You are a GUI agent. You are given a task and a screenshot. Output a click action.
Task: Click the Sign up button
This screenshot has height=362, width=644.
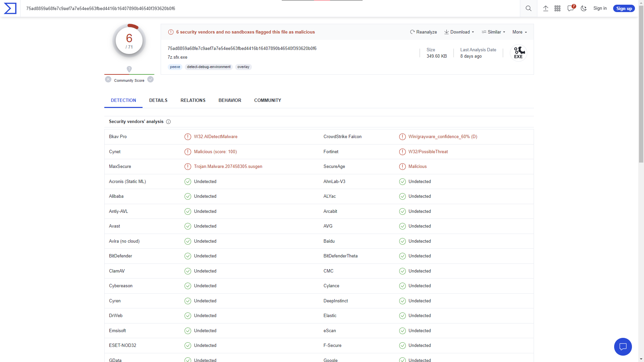[x=624, y=8]
